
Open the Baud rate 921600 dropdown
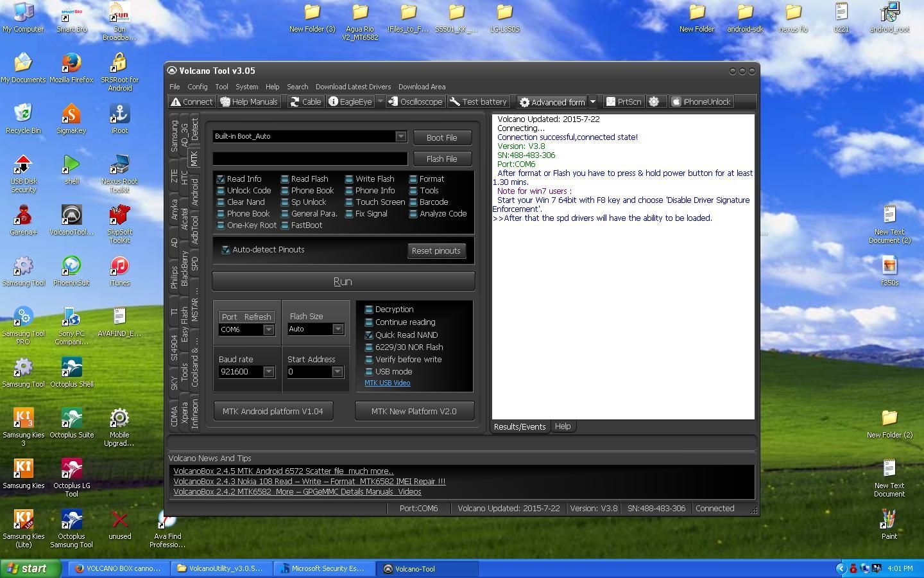(x=268, y=372)
